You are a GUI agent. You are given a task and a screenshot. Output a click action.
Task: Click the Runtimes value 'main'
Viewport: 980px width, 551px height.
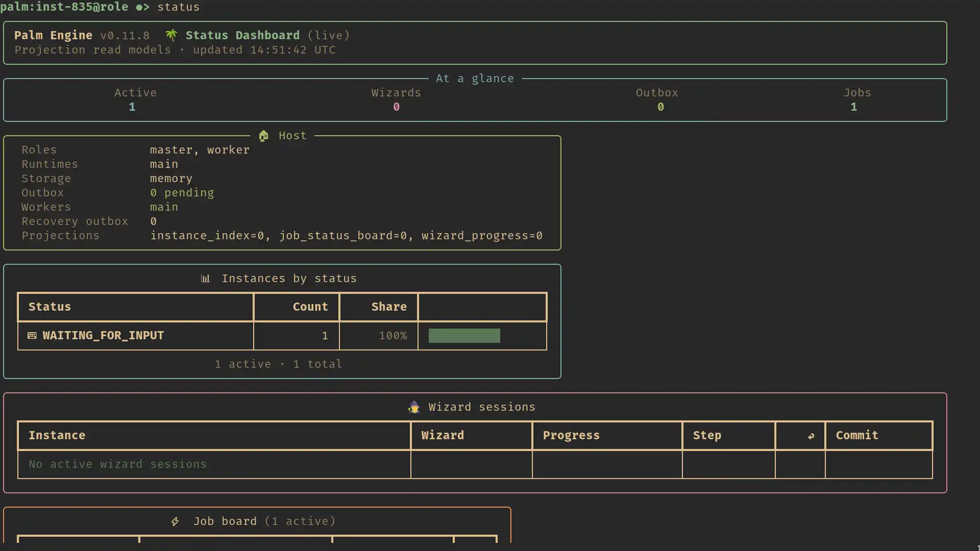[x=164, y=164]
